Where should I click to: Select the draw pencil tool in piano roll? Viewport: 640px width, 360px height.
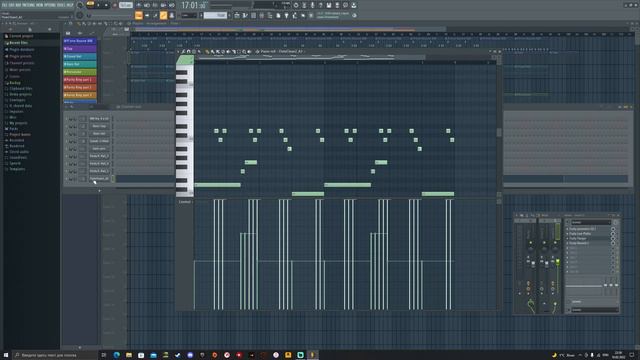(207, 52)
